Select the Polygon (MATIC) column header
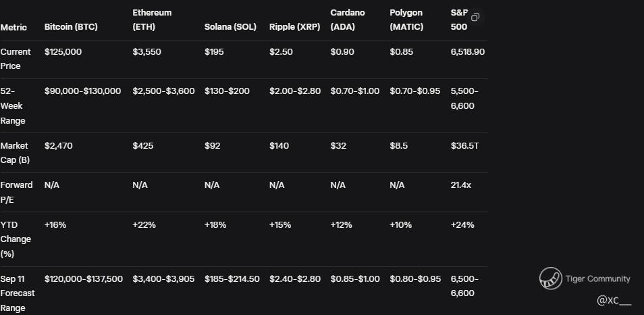The height and width of the screenshot is (315, 644). tap(406, 20)
